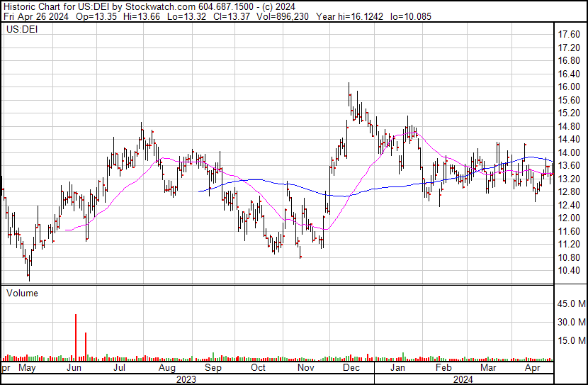This screenshot has height=385, width=588.
Task: Click the 'Jan' month label on time axis
Action: [397, 368]
